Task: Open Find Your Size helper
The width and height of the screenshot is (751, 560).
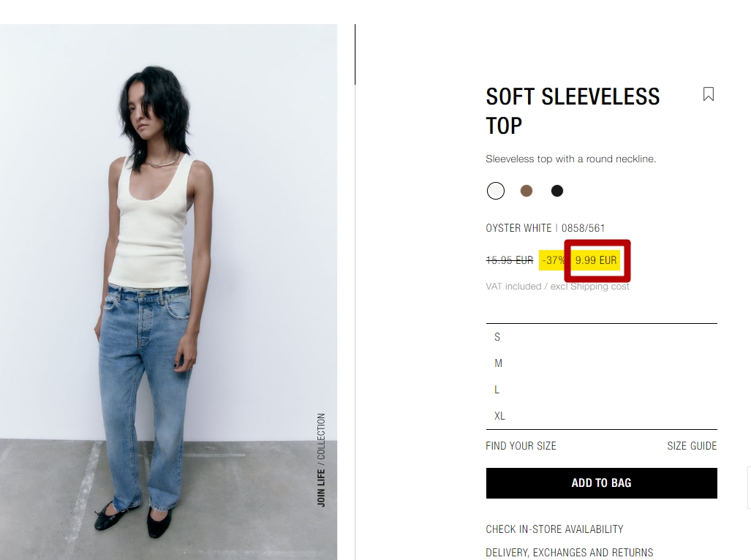Action: 521,446
